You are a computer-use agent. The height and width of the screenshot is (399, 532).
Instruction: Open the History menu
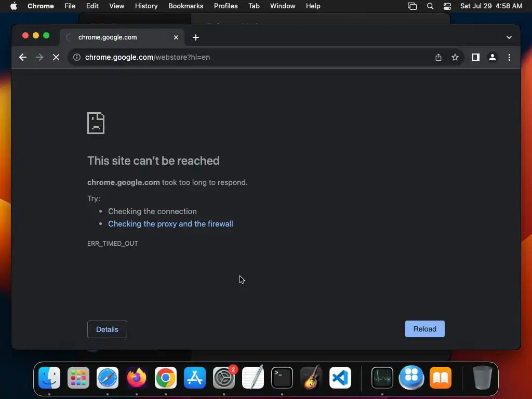146,6
